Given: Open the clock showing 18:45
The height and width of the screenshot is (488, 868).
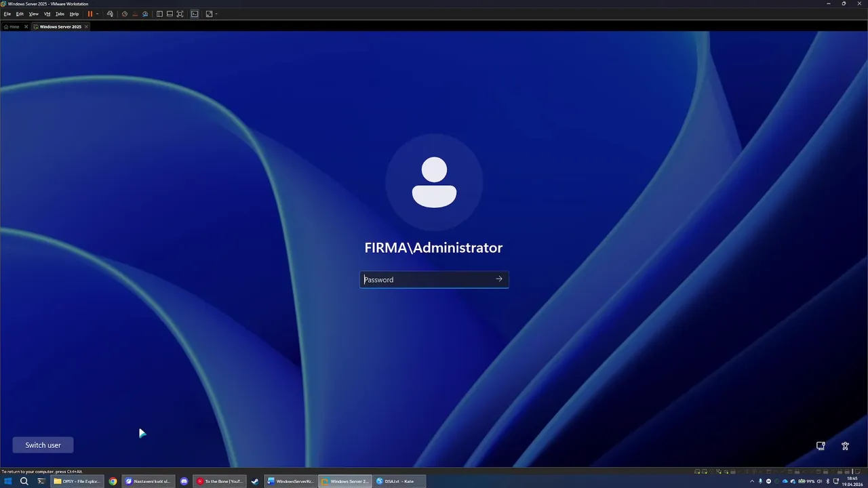Looking at the screenshot, I should (x=852, y=481).
